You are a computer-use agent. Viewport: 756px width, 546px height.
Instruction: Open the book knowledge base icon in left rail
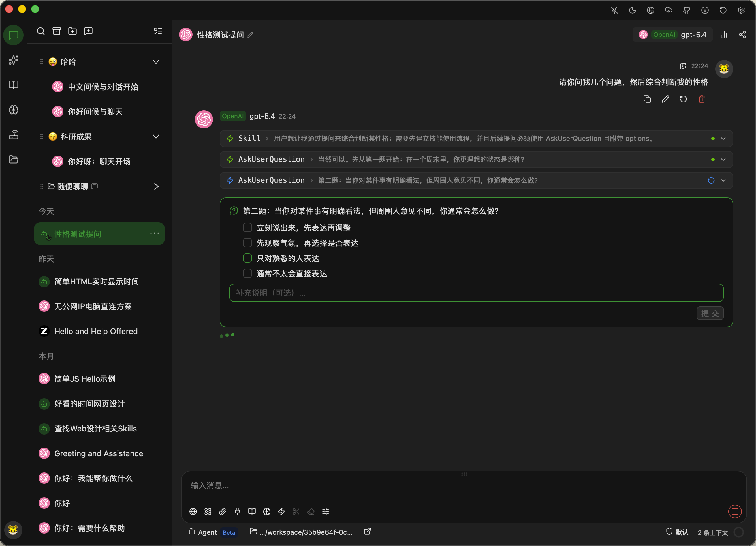[13, 85]
